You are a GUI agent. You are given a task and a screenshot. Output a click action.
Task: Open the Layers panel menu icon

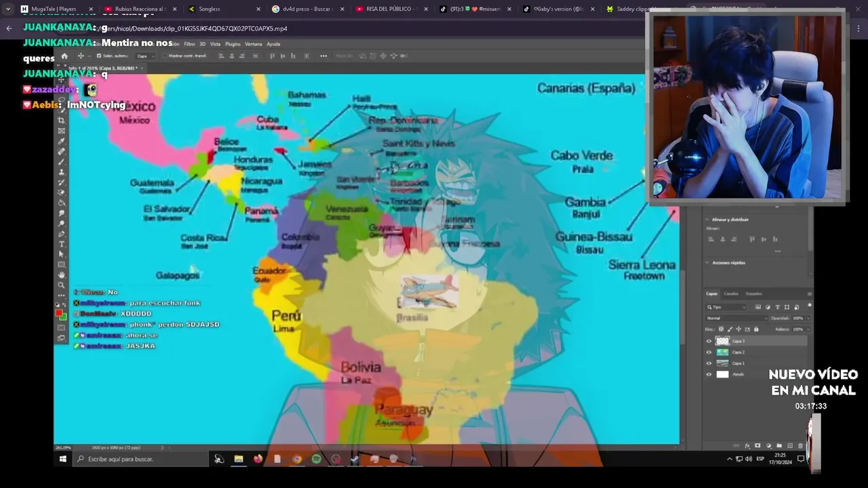coord(810,293)
